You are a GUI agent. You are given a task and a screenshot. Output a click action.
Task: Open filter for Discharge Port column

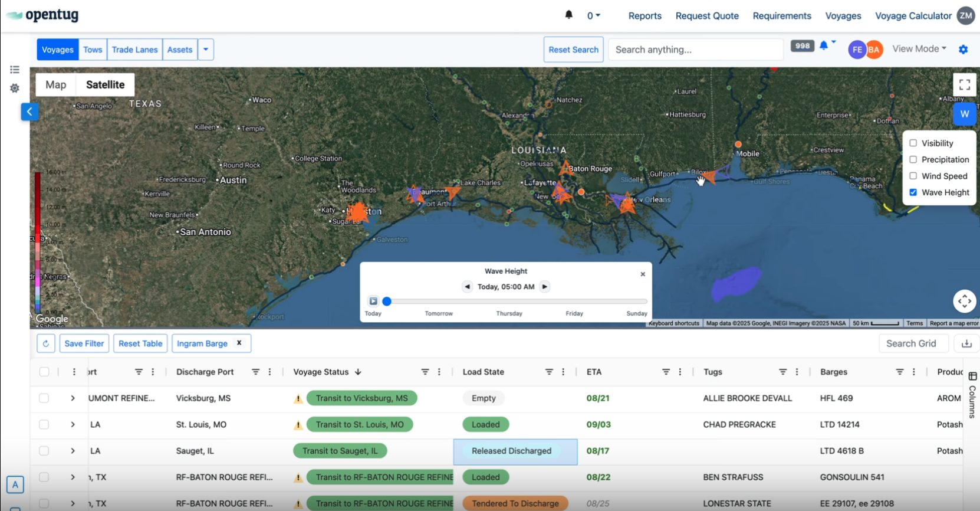[x=256, y=372]
